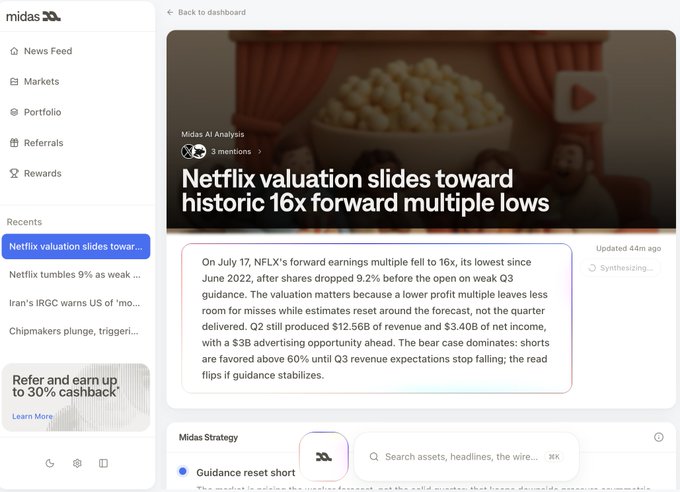Image resolution: width=680 pixels, height=492 pixels.
Task: Open settings gear icon
Action: pos(77,463)
